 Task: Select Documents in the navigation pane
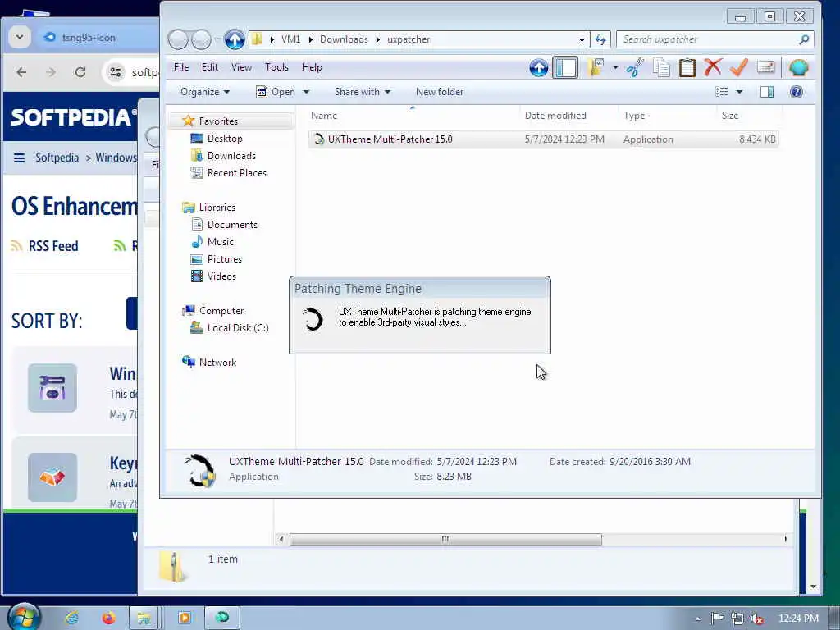(x=232, y=225)
